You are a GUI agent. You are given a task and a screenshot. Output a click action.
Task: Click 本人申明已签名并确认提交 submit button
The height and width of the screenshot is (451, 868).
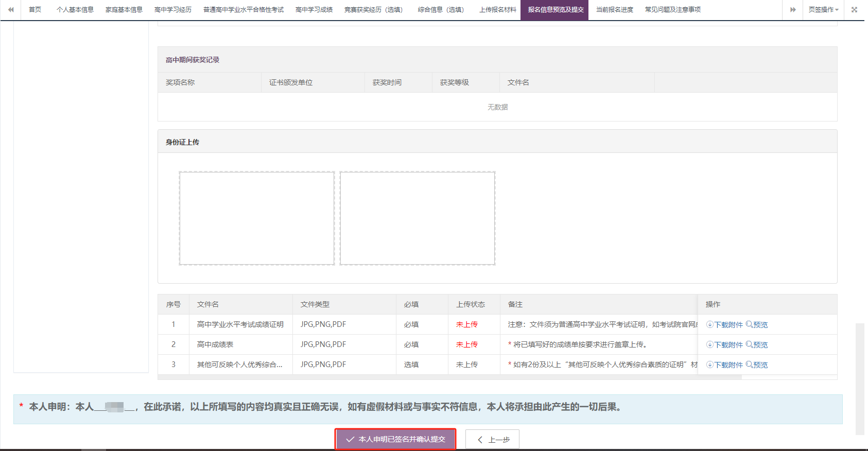click(395, 439)
